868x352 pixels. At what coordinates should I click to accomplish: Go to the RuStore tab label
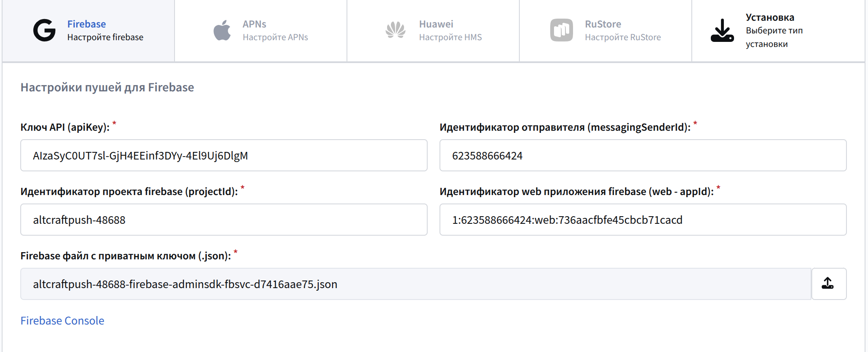tap(603, 24)
